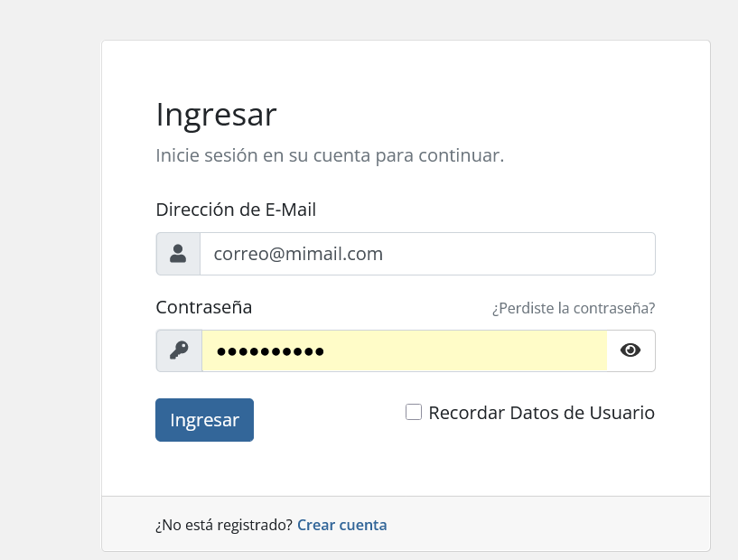Show password using the eye icon

pyautogui.click(x=631, y=350)
